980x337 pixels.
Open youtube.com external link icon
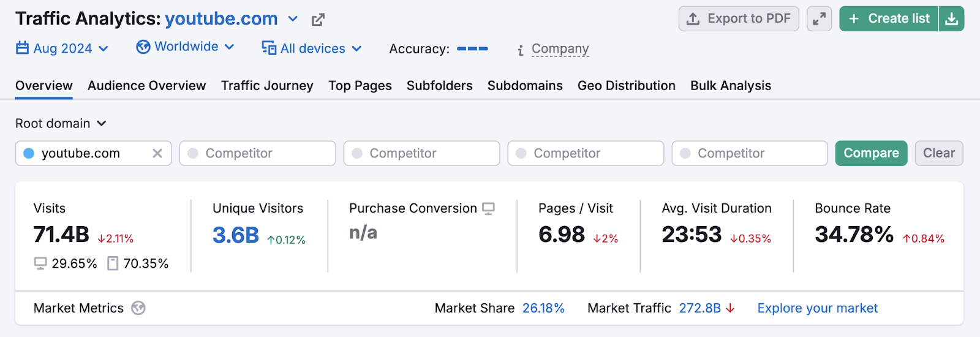click(x=318, y=20)
